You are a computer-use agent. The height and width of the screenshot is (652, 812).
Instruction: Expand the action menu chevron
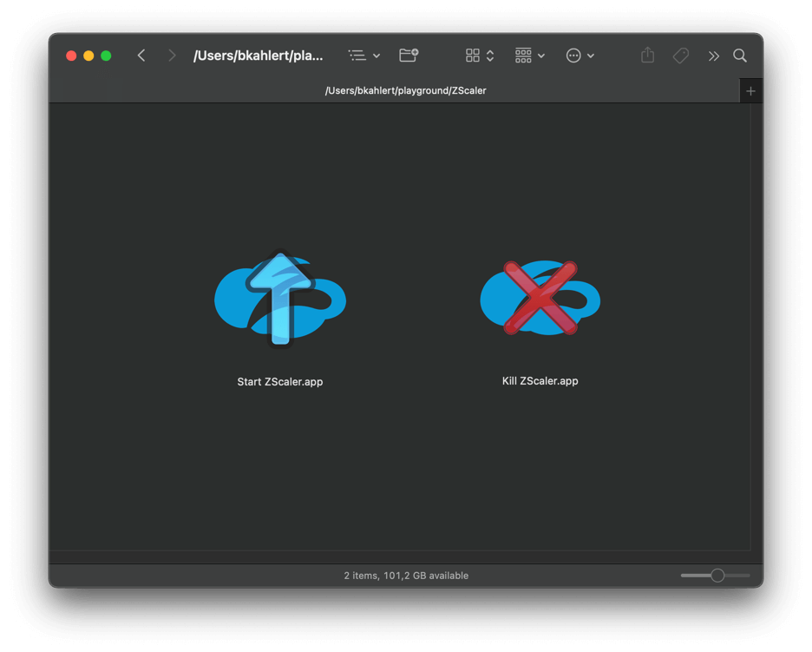coord(591,56)
